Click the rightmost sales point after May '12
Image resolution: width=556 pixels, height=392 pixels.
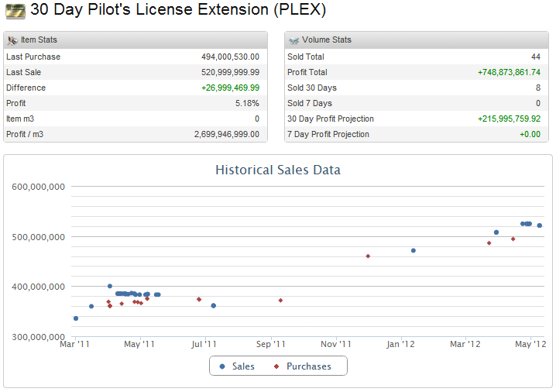[540, 225]
